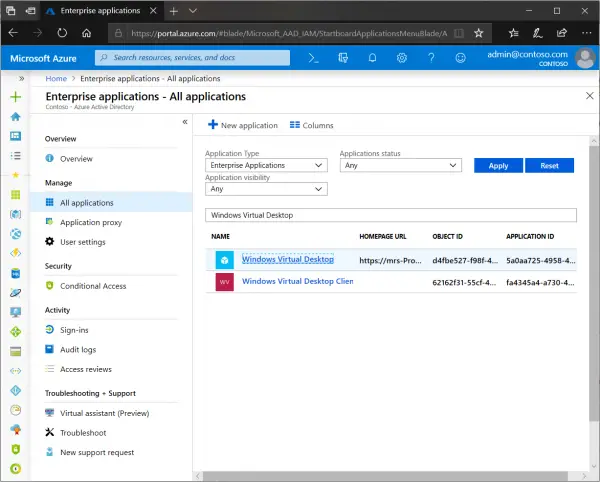600x482 pixels.
Task: Focus the Search resources, services, and docs box
Action: coord(192,58)
